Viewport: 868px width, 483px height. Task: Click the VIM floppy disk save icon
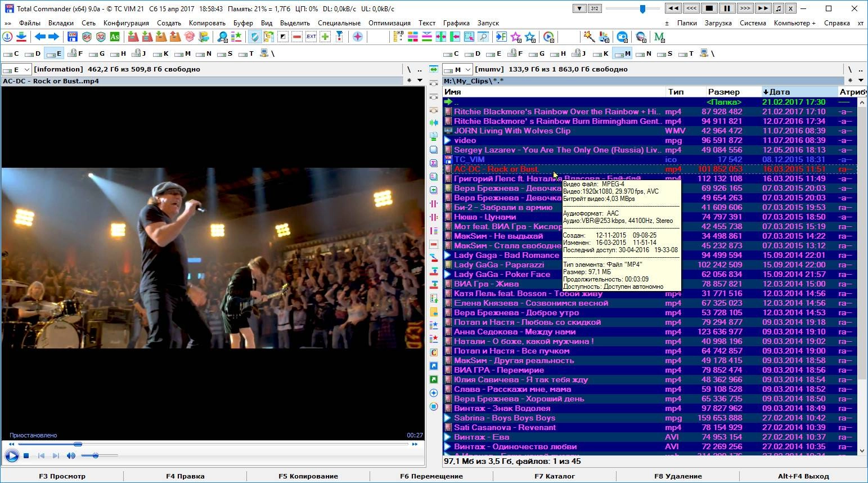pyautogui.click(x=73, y=37)
